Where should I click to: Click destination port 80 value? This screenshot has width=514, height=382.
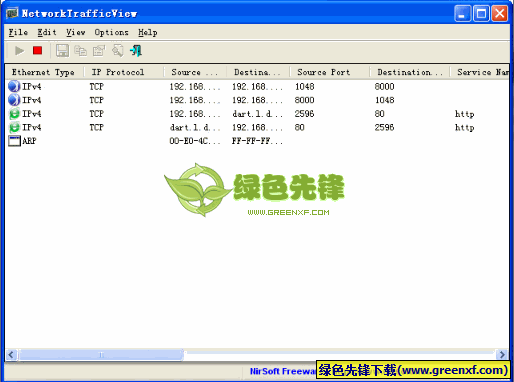click(379, 114)
